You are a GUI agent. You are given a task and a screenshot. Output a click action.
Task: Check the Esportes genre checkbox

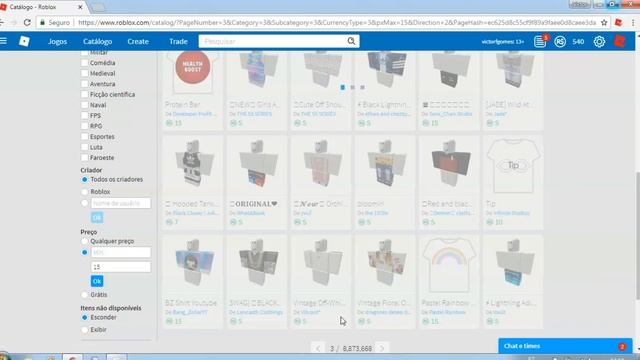pyautogui.click(x=84, y=136)
